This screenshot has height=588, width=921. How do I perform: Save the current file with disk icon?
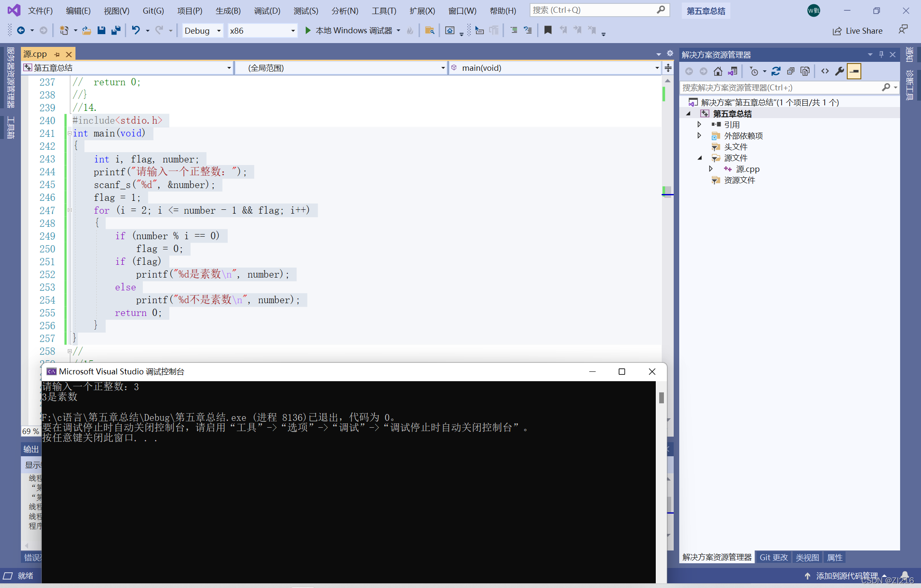(101, 30)
